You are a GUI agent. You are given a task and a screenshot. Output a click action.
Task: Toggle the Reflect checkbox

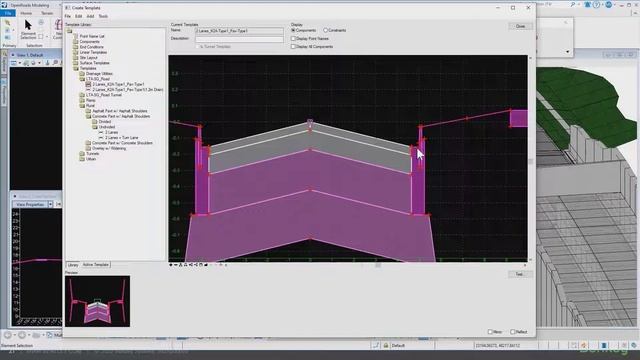pos(513,332)
